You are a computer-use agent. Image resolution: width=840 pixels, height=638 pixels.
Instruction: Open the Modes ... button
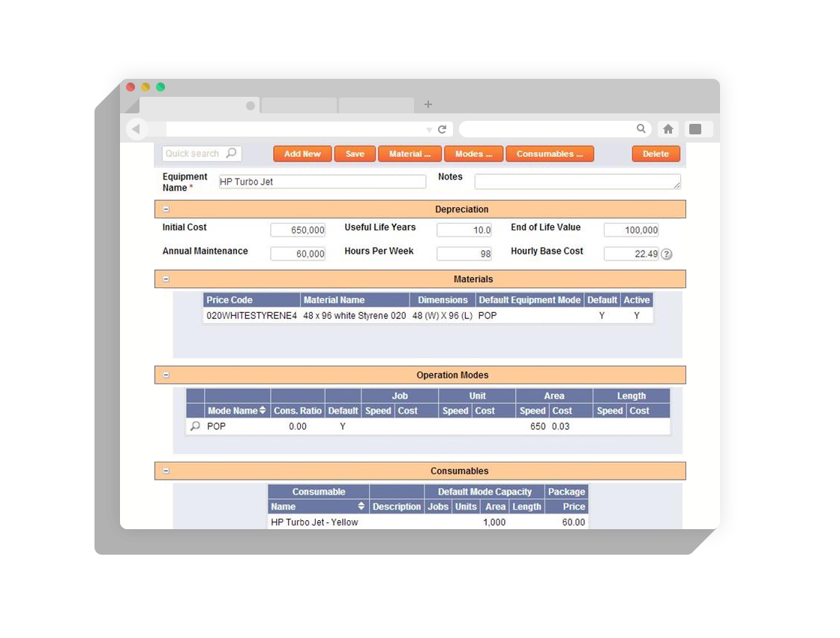[x=473, y=154]
